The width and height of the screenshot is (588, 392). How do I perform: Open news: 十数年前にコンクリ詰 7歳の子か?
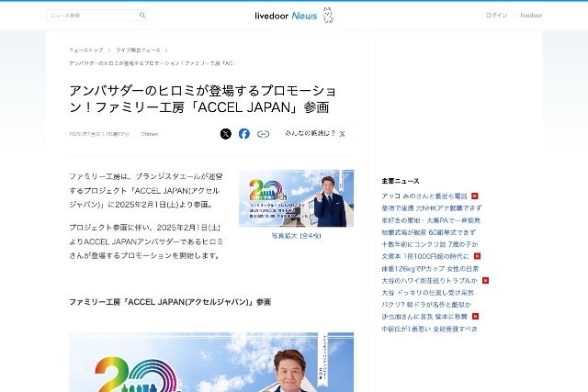(430, 244)
